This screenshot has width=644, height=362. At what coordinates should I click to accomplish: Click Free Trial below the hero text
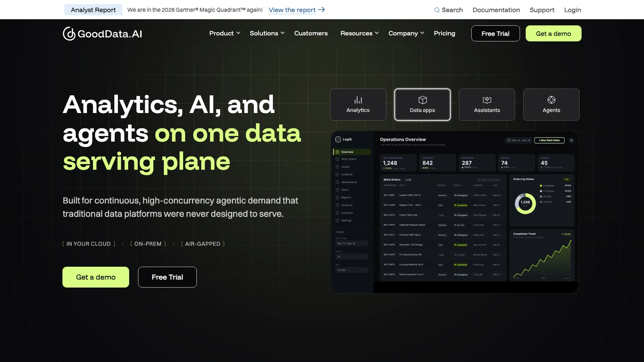click(x=167, y=277)
